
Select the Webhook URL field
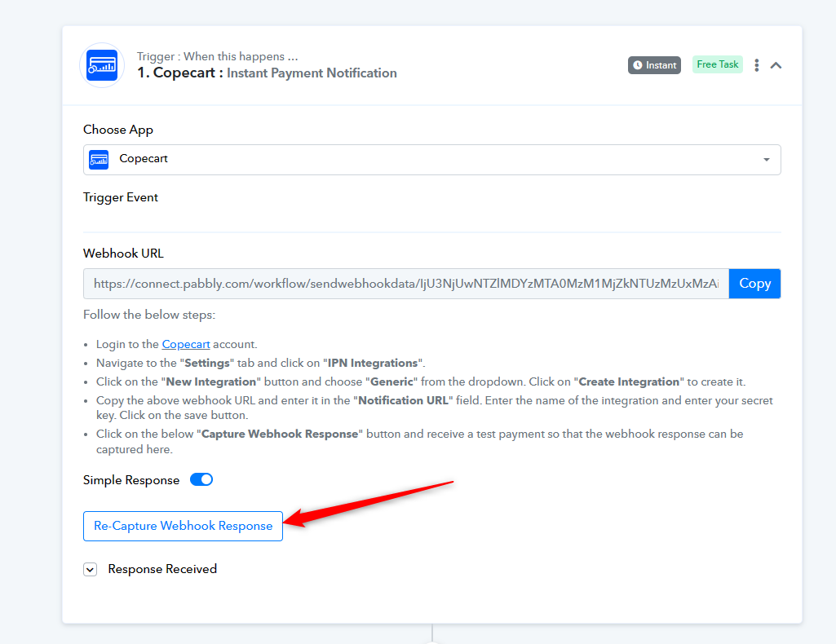405,284
